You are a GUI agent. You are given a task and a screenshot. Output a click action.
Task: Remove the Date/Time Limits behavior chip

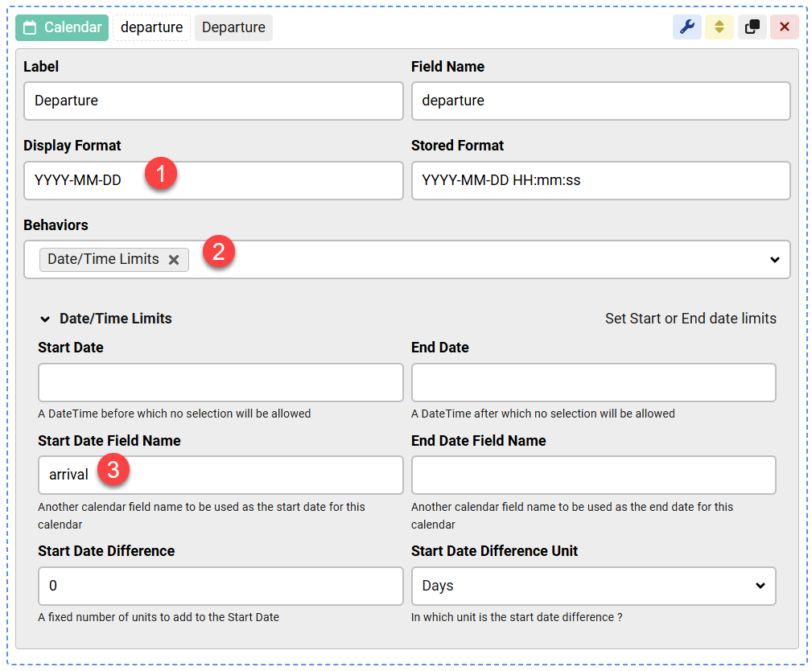[x=174, y=259]
